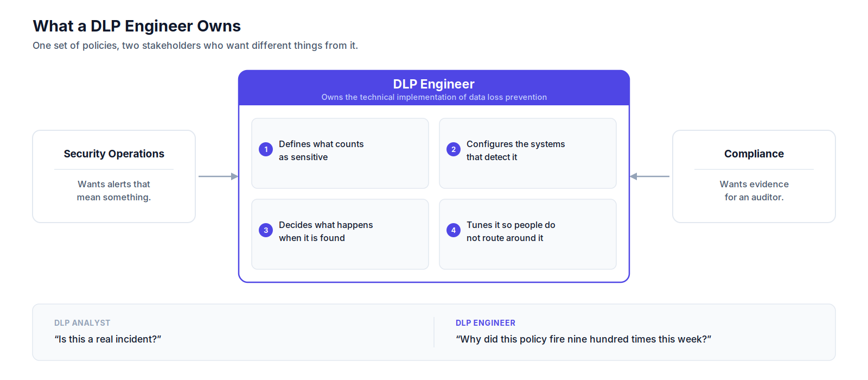Click the number 4 circle badge
The image size is (868, 380).
point(454,230)
